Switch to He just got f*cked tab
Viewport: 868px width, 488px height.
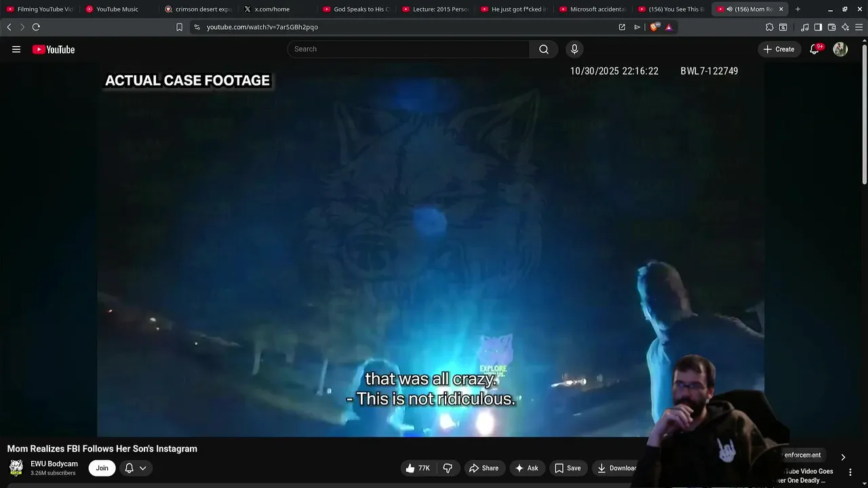click(514, 9)
